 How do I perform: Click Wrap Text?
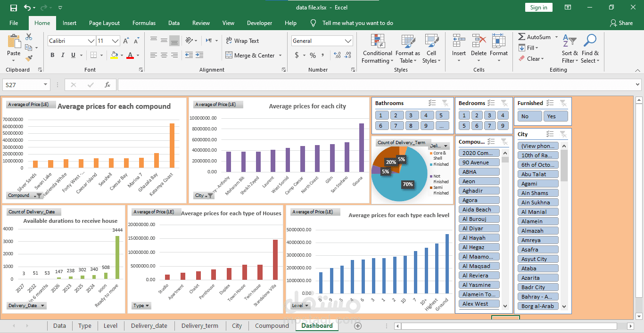242,41
